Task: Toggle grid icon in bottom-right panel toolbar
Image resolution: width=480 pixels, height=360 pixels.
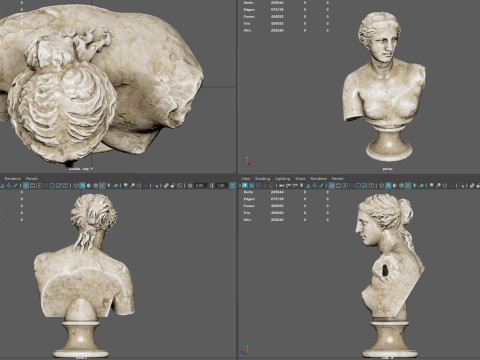Action: (x=331, y=185)
